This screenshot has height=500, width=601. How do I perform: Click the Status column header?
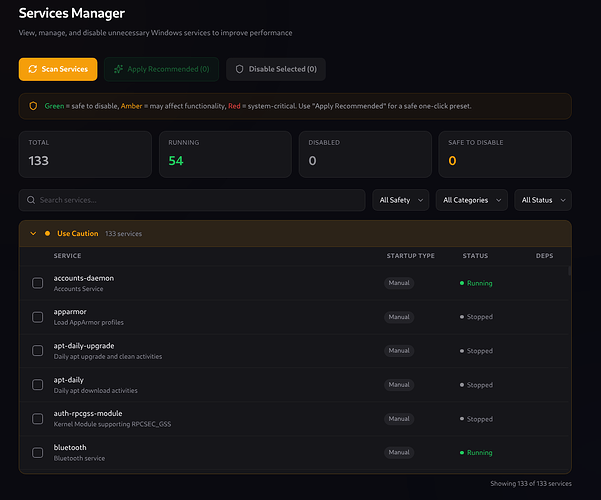pos(475,256)
